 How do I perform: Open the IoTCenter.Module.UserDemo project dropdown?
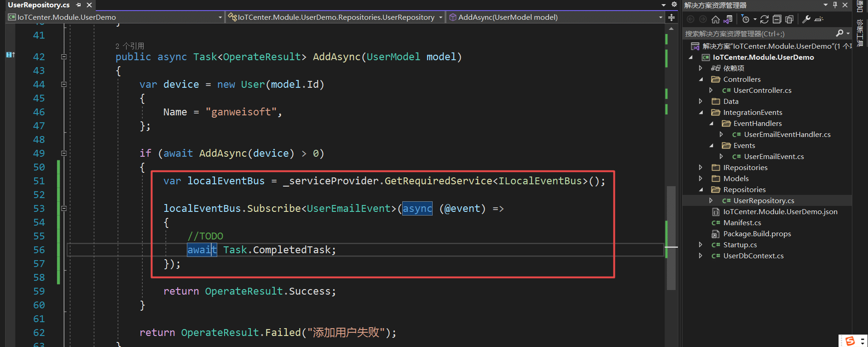pyautogui.click(x=220, y=17)
